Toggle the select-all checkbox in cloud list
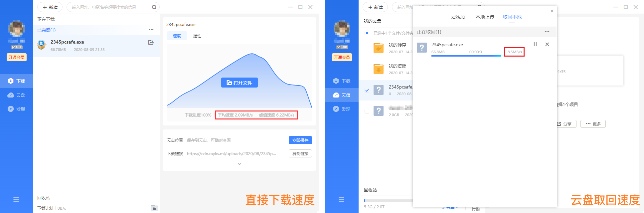 click(367, 33)
